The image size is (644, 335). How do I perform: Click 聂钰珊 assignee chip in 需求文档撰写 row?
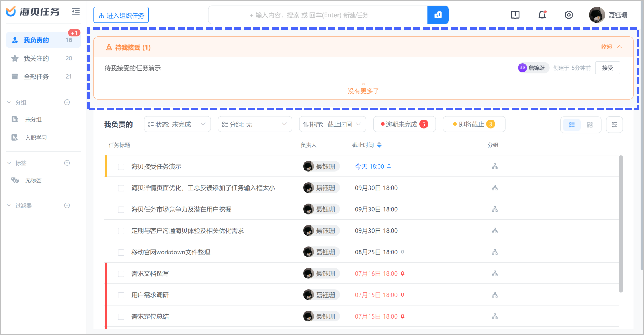click(321, 273)
